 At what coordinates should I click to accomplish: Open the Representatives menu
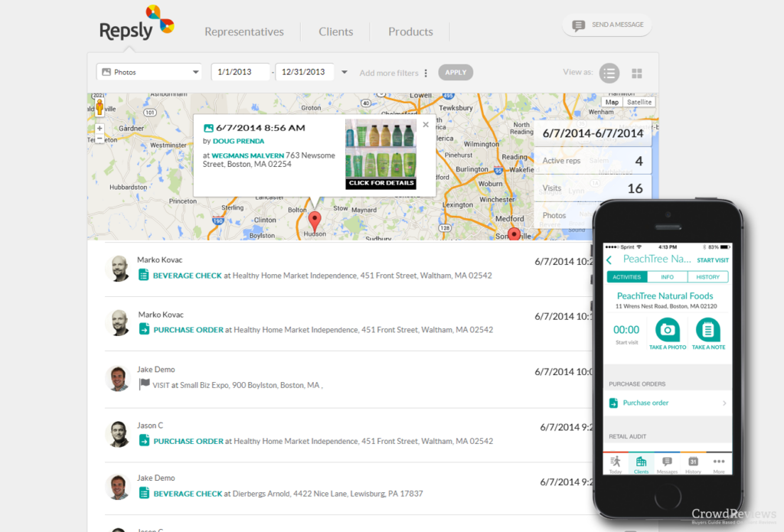244,31
